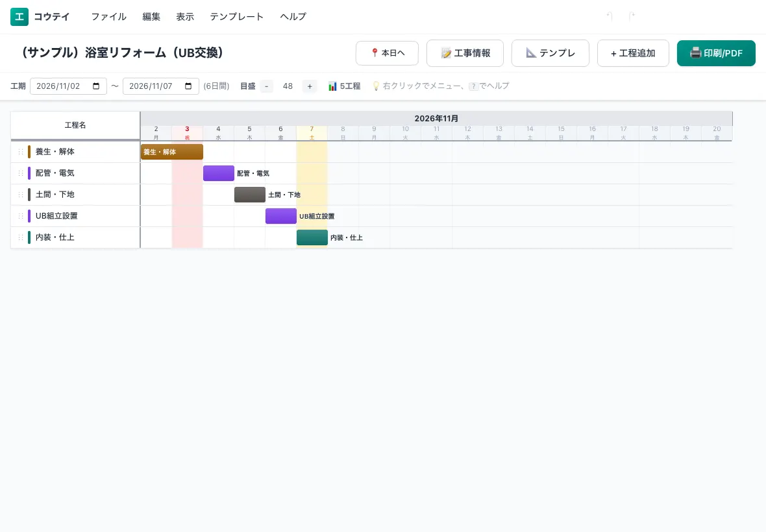Click the scale value 48
The image size is (766, 532).
click(288, 86)
